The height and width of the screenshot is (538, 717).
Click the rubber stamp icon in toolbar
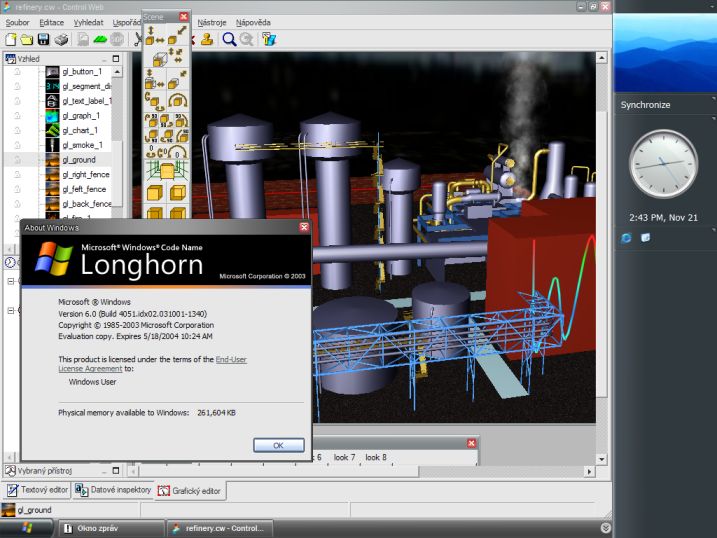207,39
